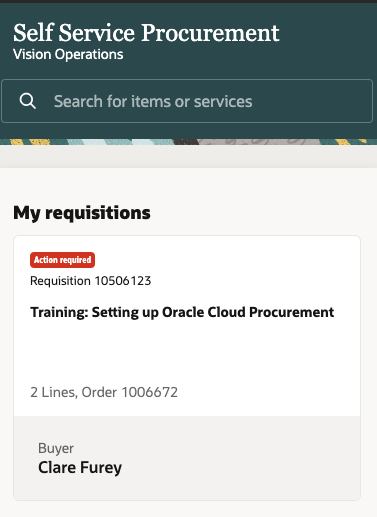Click the 2 Lines count text
This screenshot has height=517, width=377.
point(54,392)
